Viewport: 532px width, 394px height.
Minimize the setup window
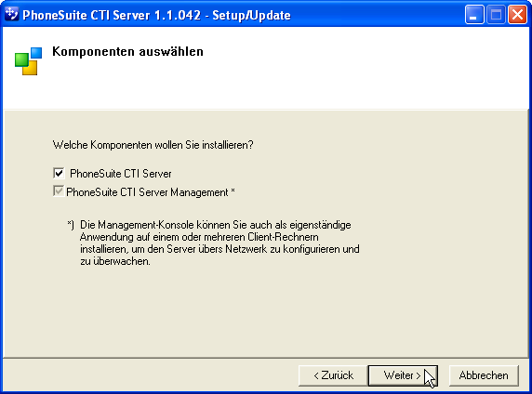pyautogui.click(x=474, y=15)
